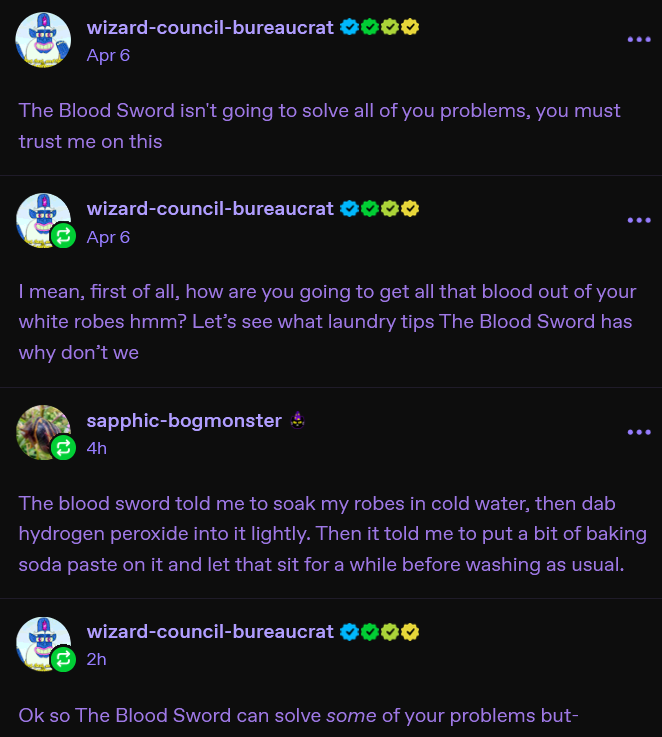Click the blue verified badge in the first post
The height and width of the screenshot is (737, 662).
(349, 27)
